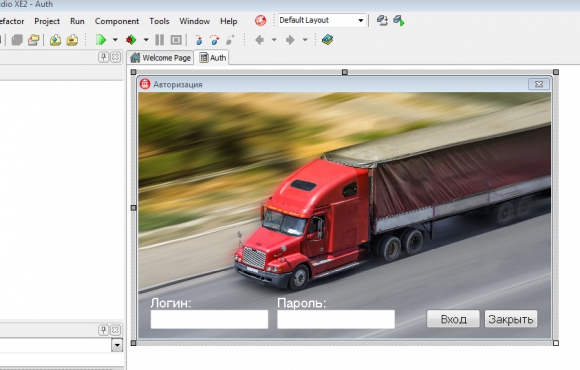Click the Open Project folder icon
Image resolution: width=580 pixels, height=370 pixels.
click(x=34, y=40)
